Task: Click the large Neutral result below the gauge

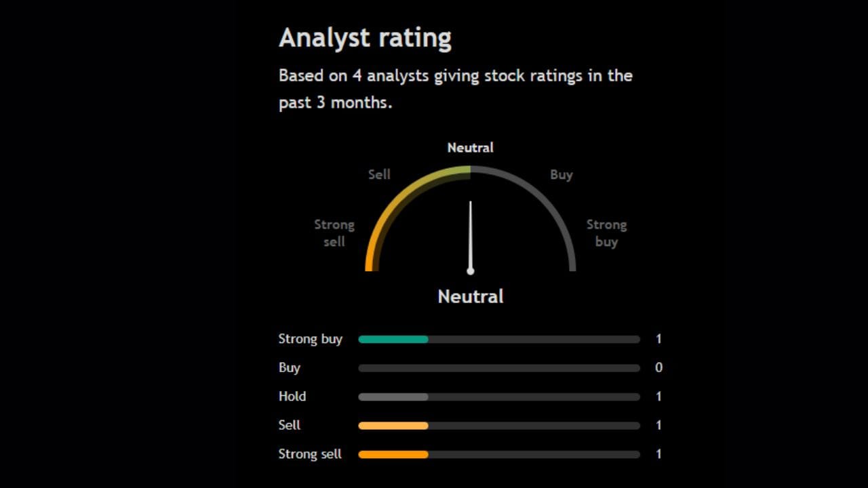Action: (470, 297)
